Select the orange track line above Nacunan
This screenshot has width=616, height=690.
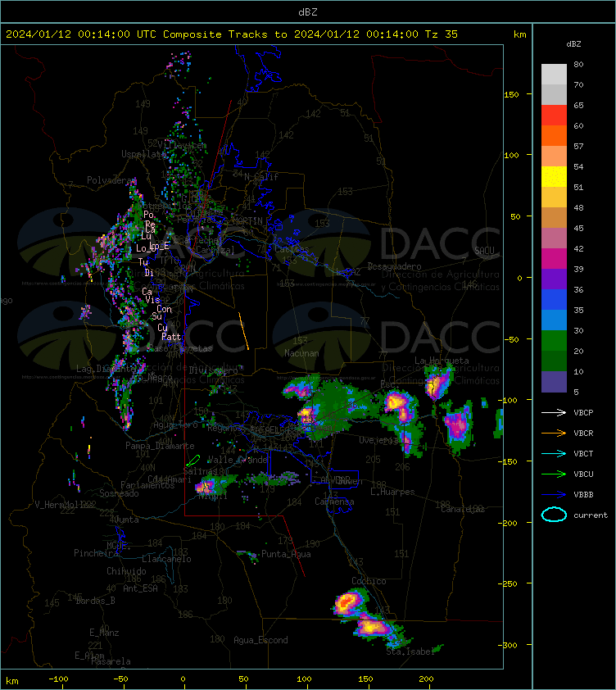pyautogui.click(x=244, y=331)
